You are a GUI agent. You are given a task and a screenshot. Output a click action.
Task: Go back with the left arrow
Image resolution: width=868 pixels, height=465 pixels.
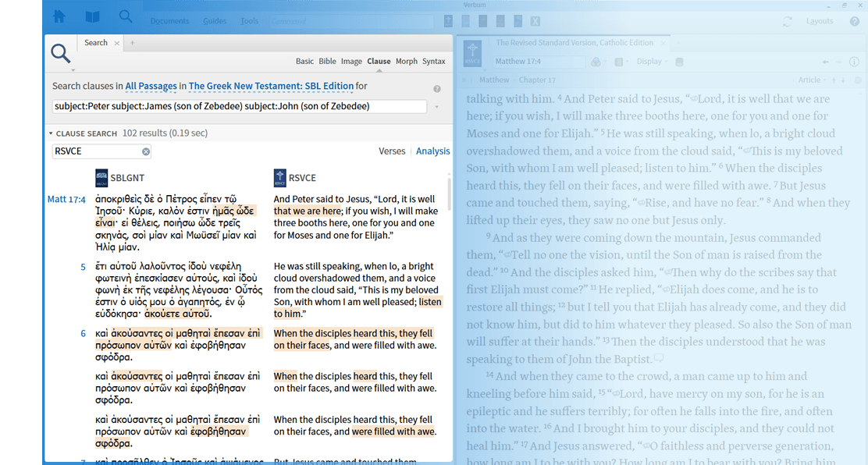click(x=825, y=62)
